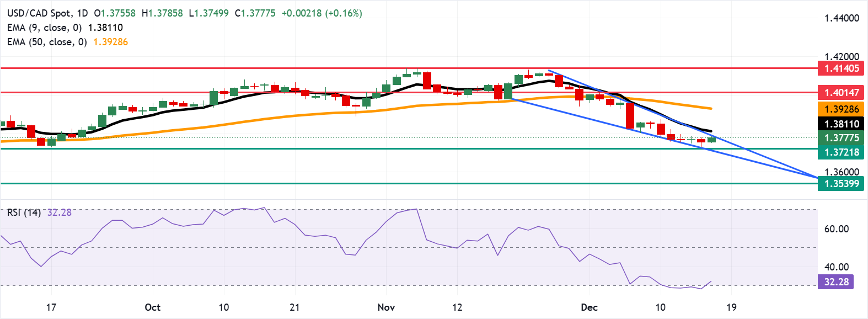
Task: Click the 60.00 RSI axis label
Action: (x=836, y=229)
